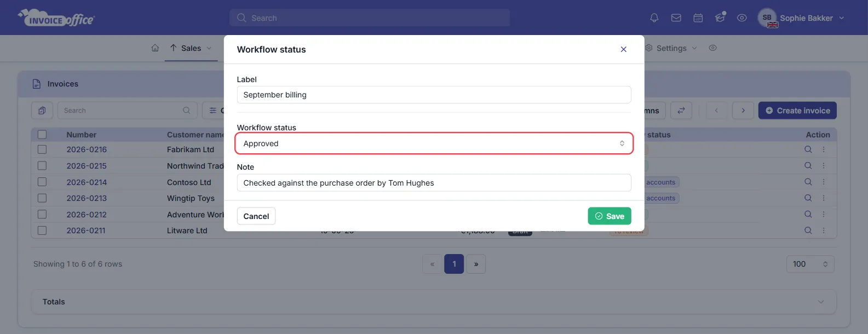Click the InvoiceOffice logo
Viewport: 868px width, 334px height.
click(x=56, y=18)
